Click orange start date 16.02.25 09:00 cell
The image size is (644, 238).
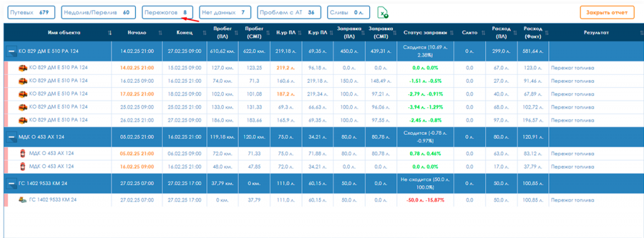(x=137, y=166)
